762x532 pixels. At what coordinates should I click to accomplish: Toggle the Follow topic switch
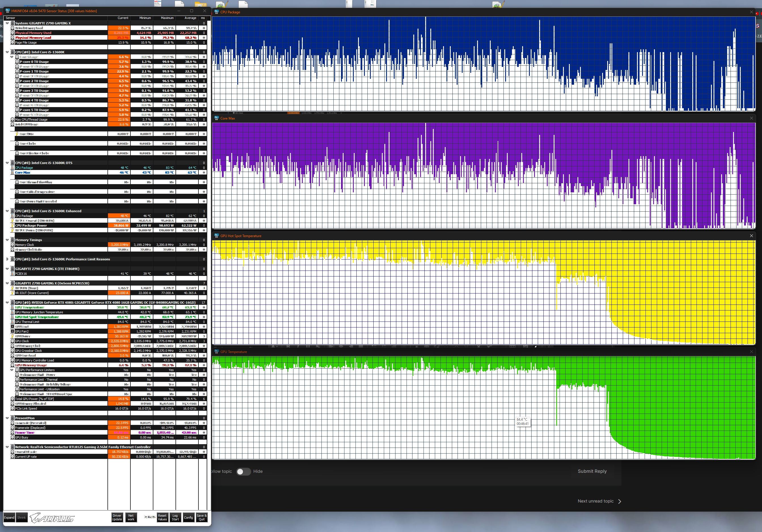(x=243, y=471)
